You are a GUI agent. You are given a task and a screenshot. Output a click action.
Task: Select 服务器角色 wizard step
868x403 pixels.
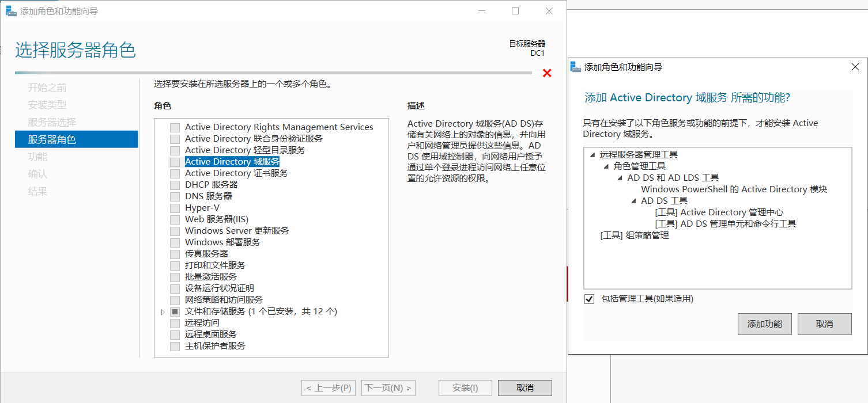coord(77,139)
